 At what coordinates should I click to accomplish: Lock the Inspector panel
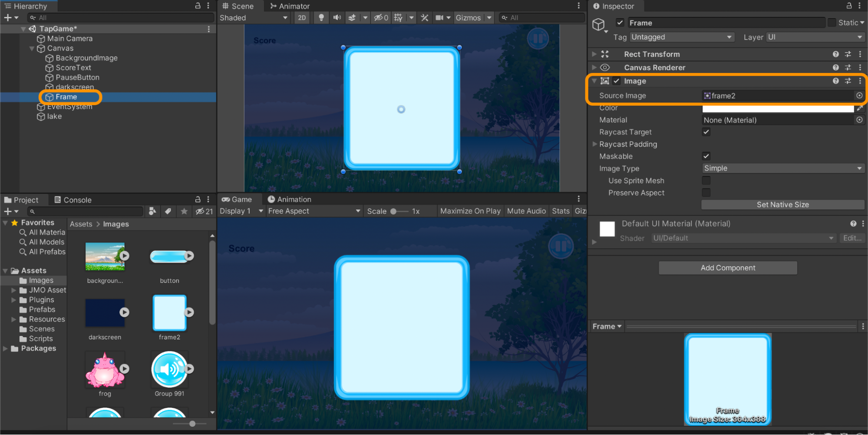(849, 6)
